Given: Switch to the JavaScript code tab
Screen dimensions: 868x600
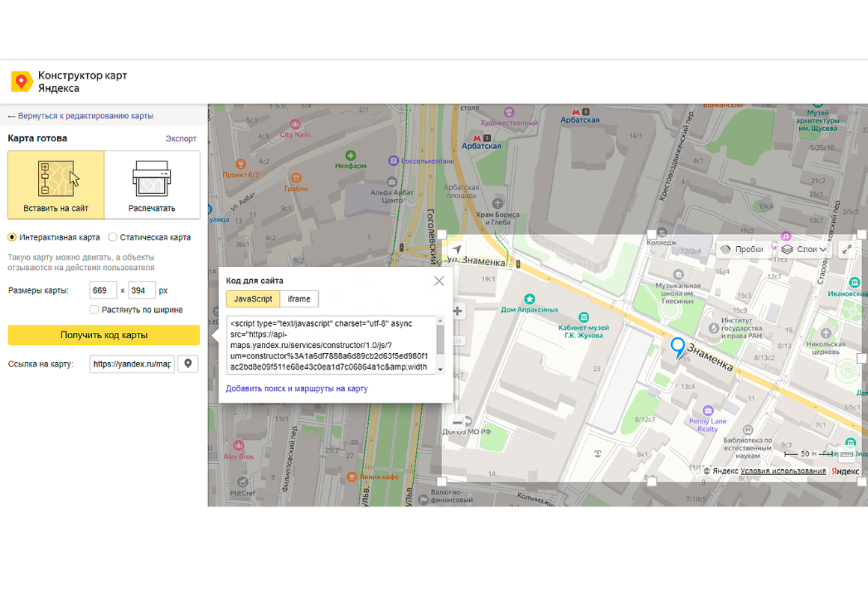Looking at the screenshot, I should pyautogui.click(x=253, y=299).
